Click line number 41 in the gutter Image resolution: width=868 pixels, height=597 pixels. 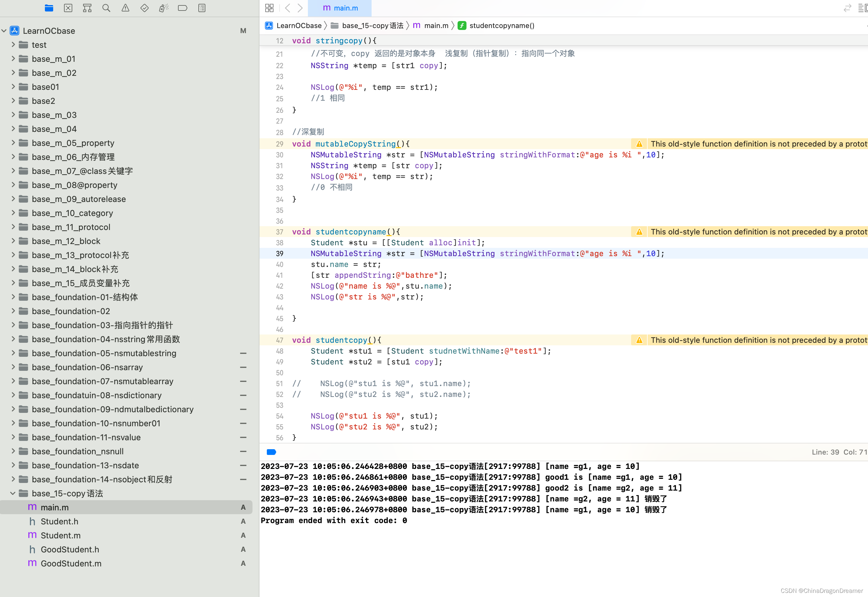click(x=279, y=275)
